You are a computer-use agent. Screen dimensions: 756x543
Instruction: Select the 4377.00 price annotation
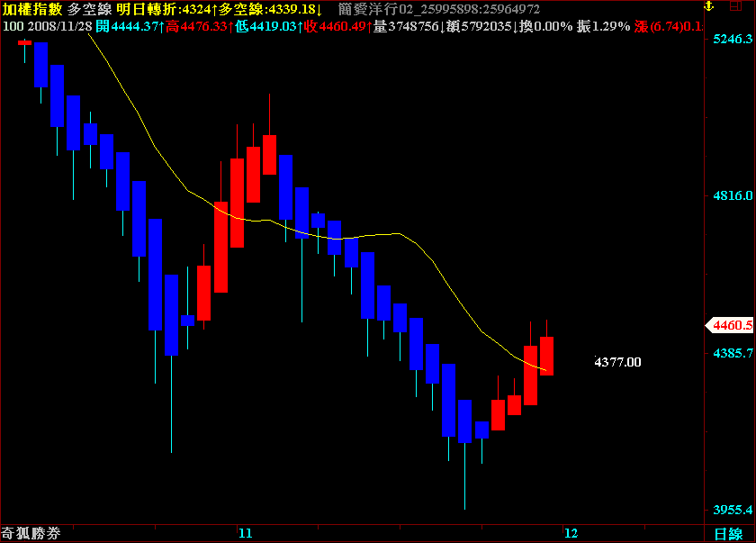tap(617, 362)
